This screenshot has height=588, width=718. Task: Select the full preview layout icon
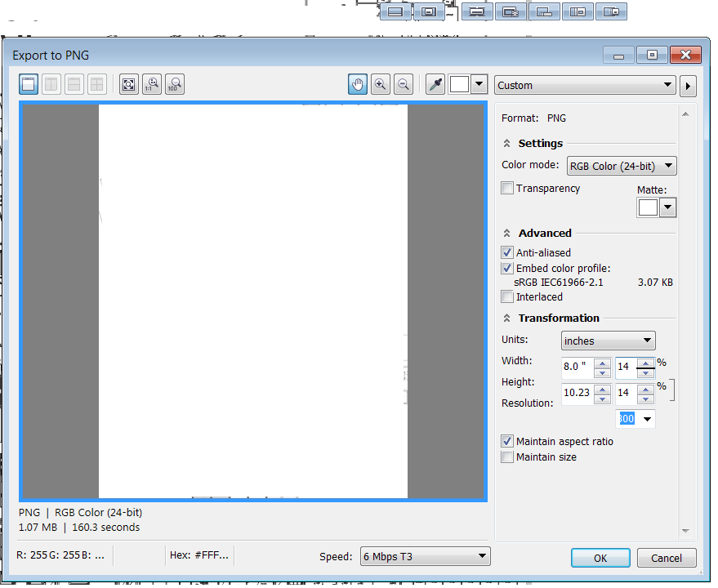(29, 84)
